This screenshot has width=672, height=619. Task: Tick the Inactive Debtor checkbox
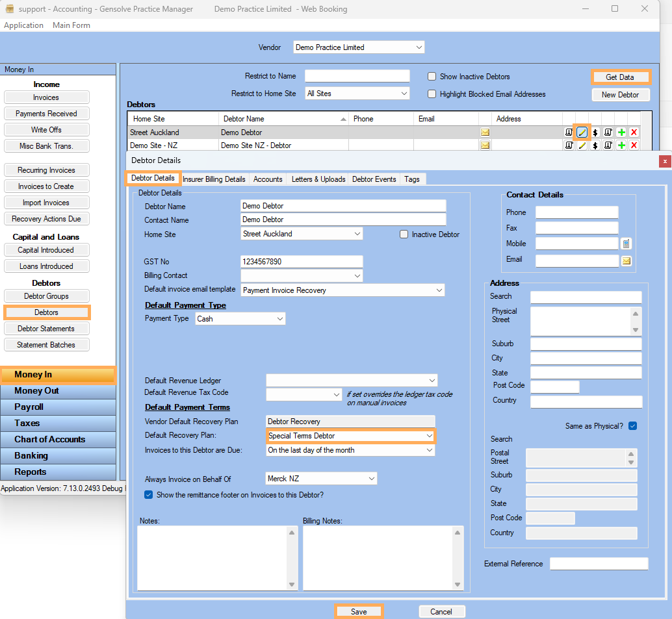[x=404, y=234]
